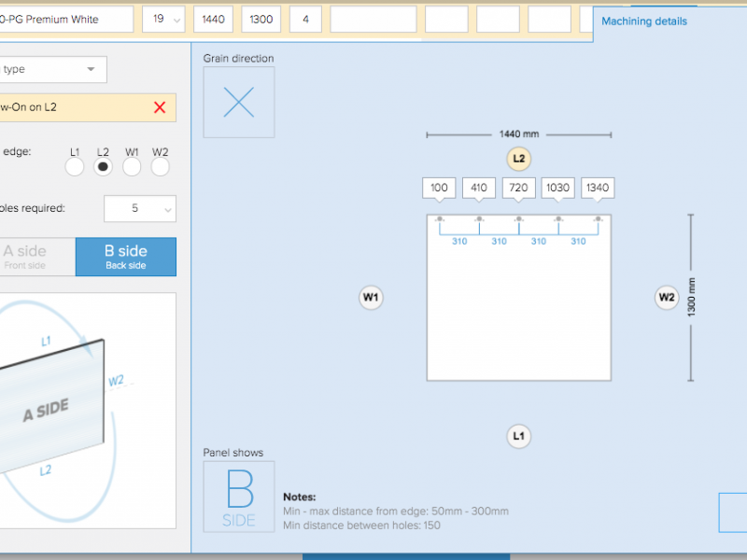The width and height of the screenshot is (747, 560).
Task: Click the B SIDE panel shows icon
Action: pos(239,497)
